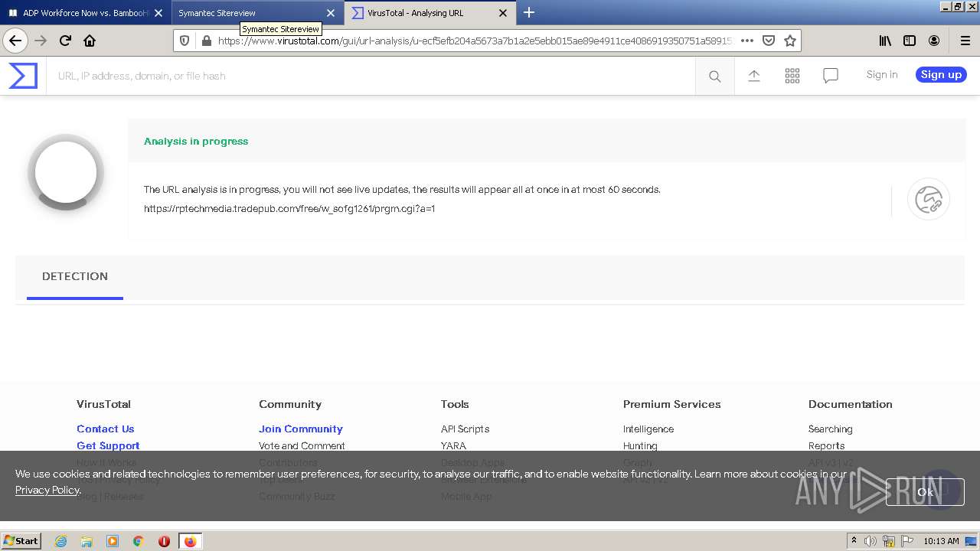Click the system tray volume icon
Viewport: 980px width, 551px height.
point(871,541)
